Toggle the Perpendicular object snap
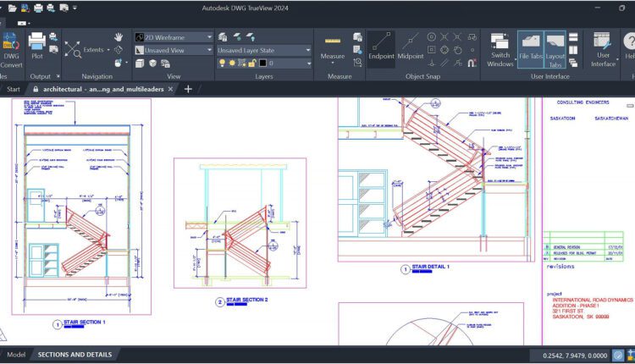Screen dimensions: 635x364 [432, 63]
